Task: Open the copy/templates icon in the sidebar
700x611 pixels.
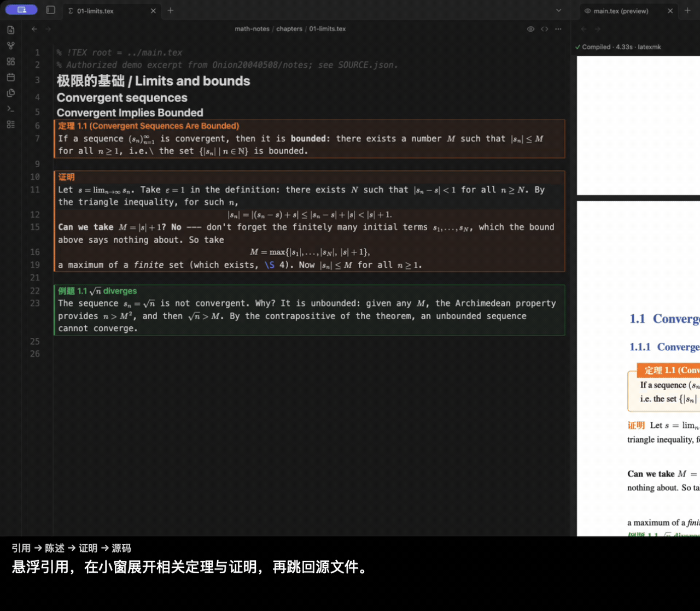Action: pos(10,93)
